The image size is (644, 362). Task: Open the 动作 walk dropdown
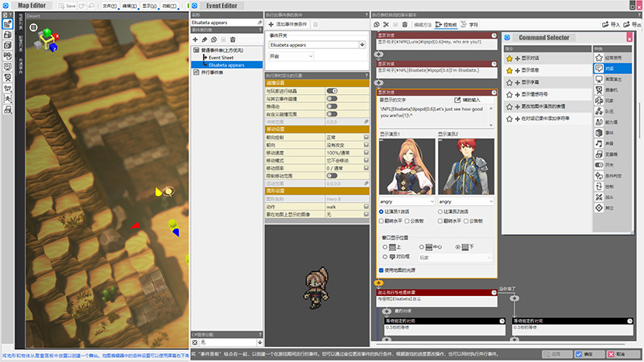click(346, 207)
